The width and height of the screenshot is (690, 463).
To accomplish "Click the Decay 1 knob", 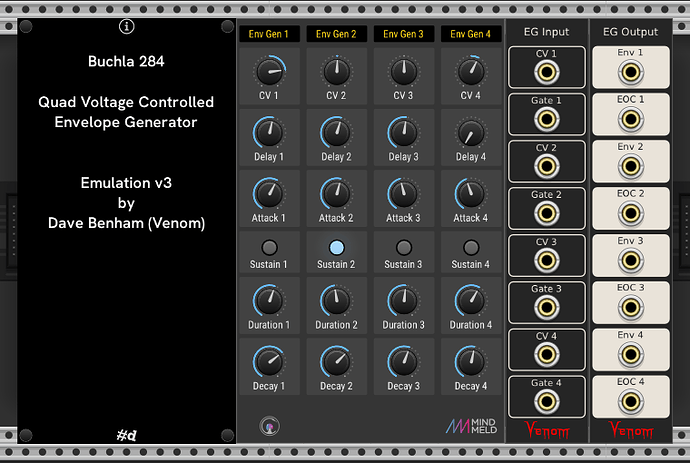I will pyautogui.click(x=269, y=362).
